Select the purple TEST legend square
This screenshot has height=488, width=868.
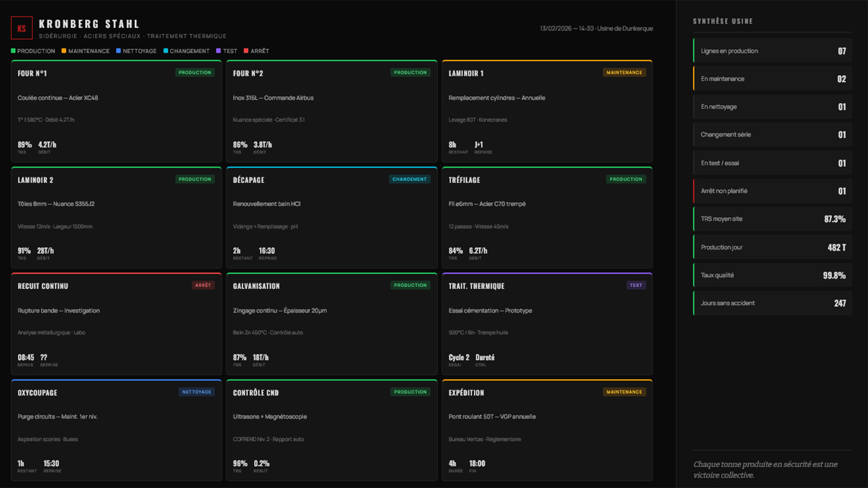pyautogui.click(x=218, y=51)
